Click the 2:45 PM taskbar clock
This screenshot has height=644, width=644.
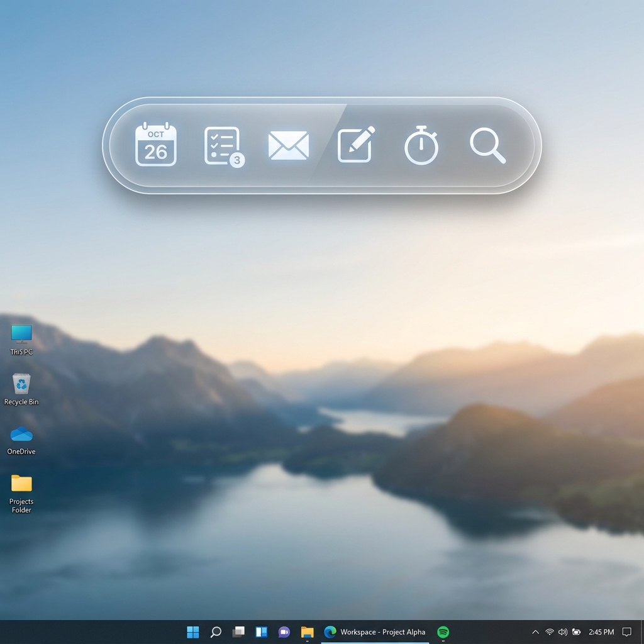tap(601, 632)
